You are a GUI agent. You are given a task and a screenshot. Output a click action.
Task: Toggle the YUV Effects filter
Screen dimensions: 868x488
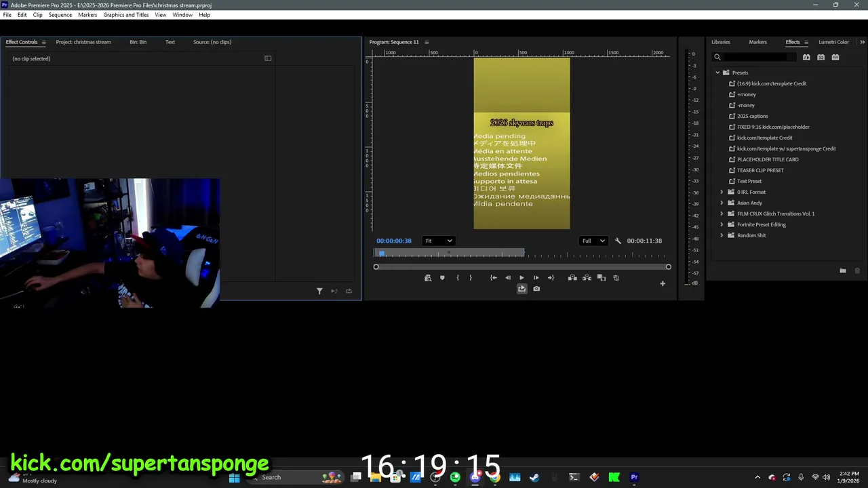coord(835,57)
